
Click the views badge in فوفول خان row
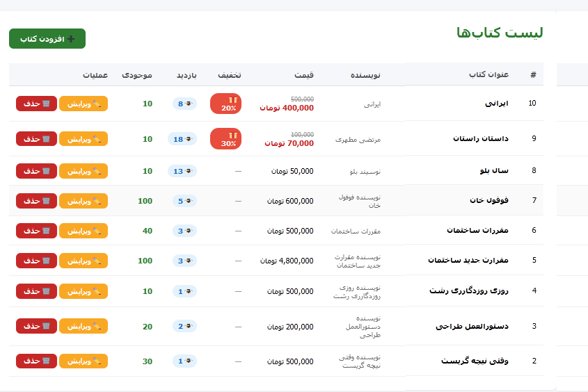pyautogui.click(x=184, y=201)
